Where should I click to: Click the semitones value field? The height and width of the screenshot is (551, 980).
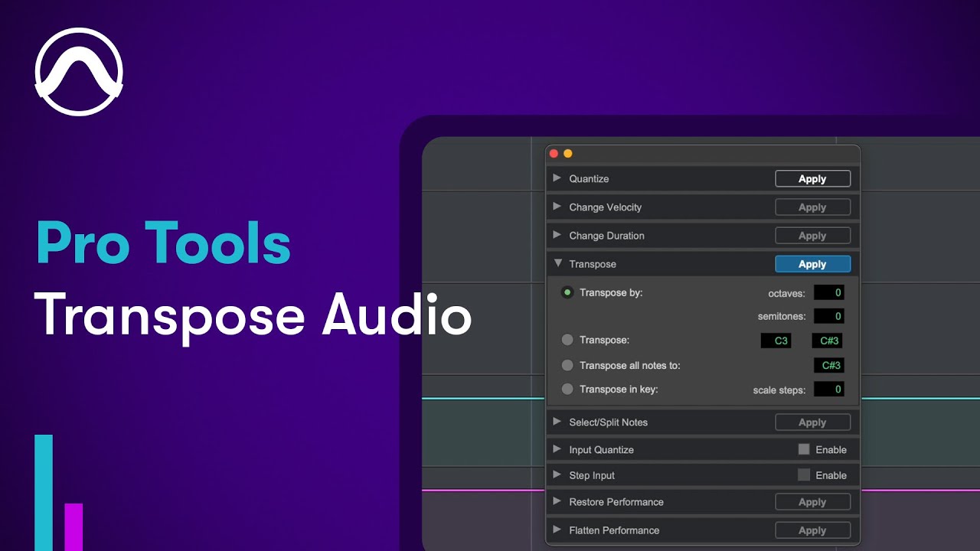tap(828, 315)
